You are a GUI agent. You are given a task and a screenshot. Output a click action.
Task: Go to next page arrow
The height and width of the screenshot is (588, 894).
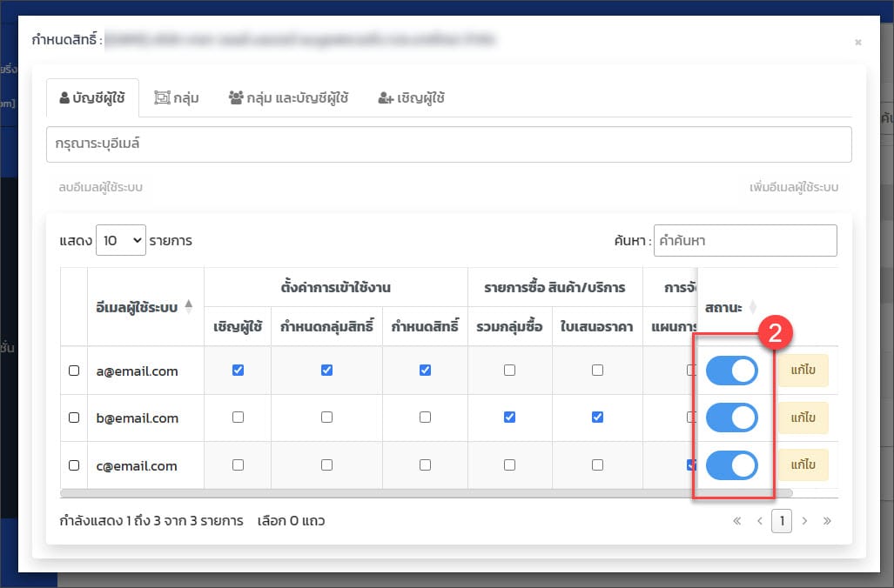804,521
